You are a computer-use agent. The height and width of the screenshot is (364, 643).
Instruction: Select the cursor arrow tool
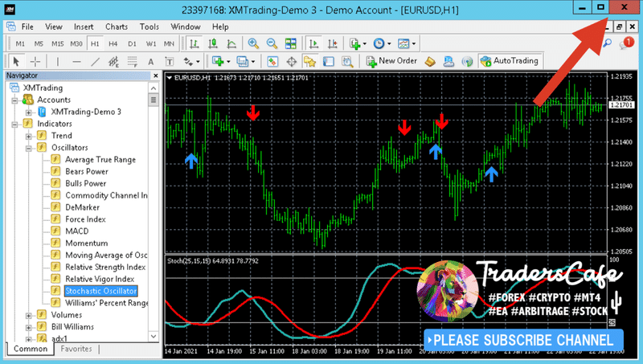[x=16, y=62]
